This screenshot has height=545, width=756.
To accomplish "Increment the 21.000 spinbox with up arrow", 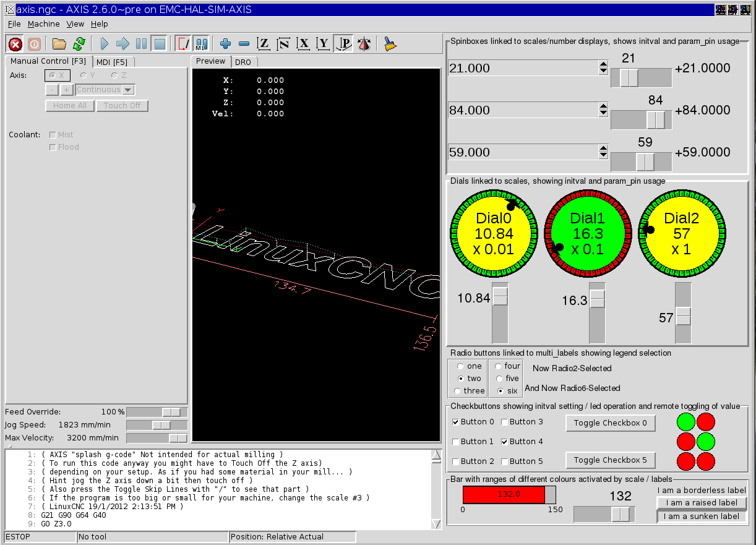I will (x=604, y=64).
